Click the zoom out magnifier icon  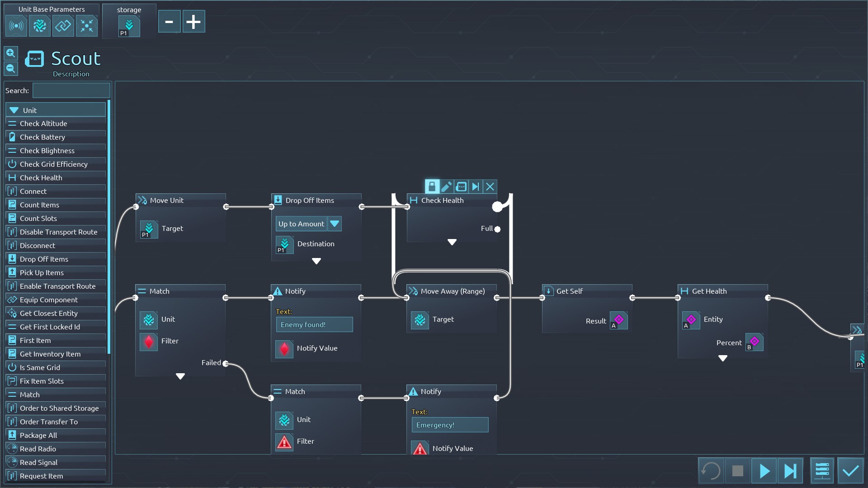coord(11,69)
